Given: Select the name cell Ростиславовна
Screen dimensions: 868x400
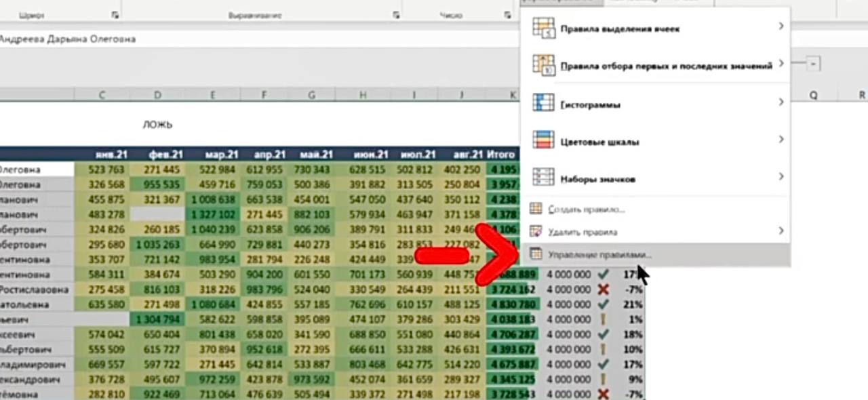Looking at the screenshot, I should 37,289.
